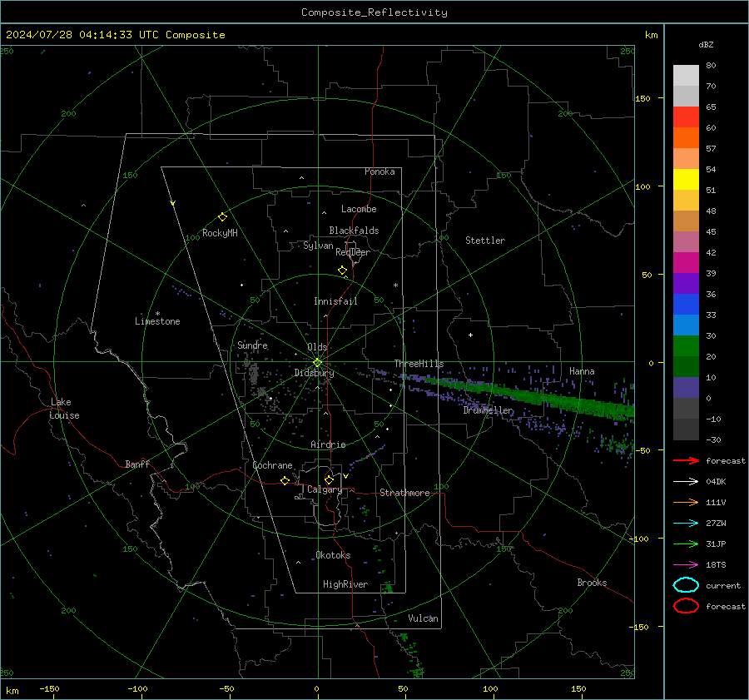Image resolution: width=749 pixels, height=700 pixels.
Task: Select the orange 111V arrow legend icon
Action: [x=686, y=502]
